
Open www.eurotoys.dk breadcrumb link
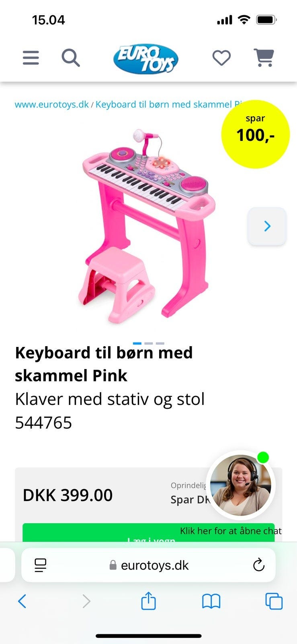pyautogui.click(x=52, y=105)
